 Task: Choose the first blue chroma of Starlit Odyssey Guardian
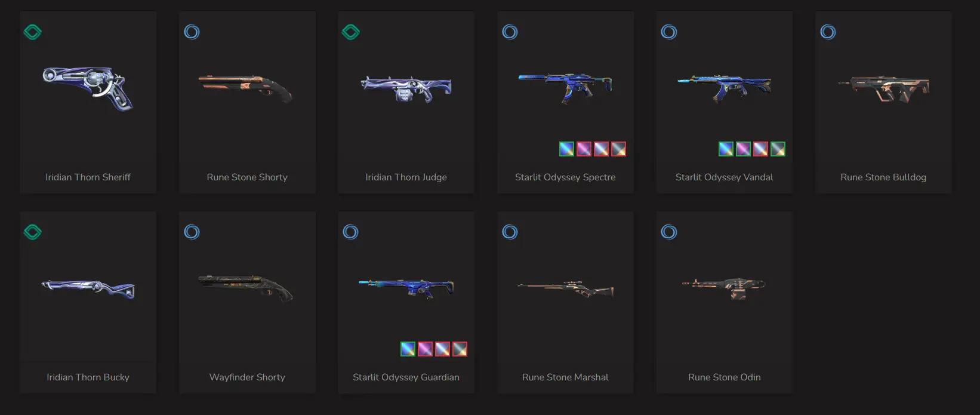pos(408,349)
